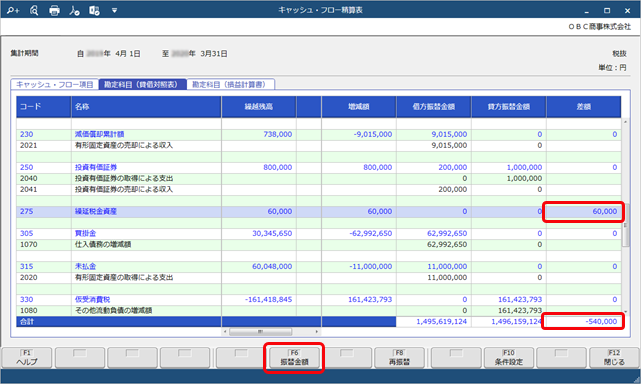This screenshot has width=641, height=384.
Task: Select account 未払金 link
Action: (x=85, y=266)
